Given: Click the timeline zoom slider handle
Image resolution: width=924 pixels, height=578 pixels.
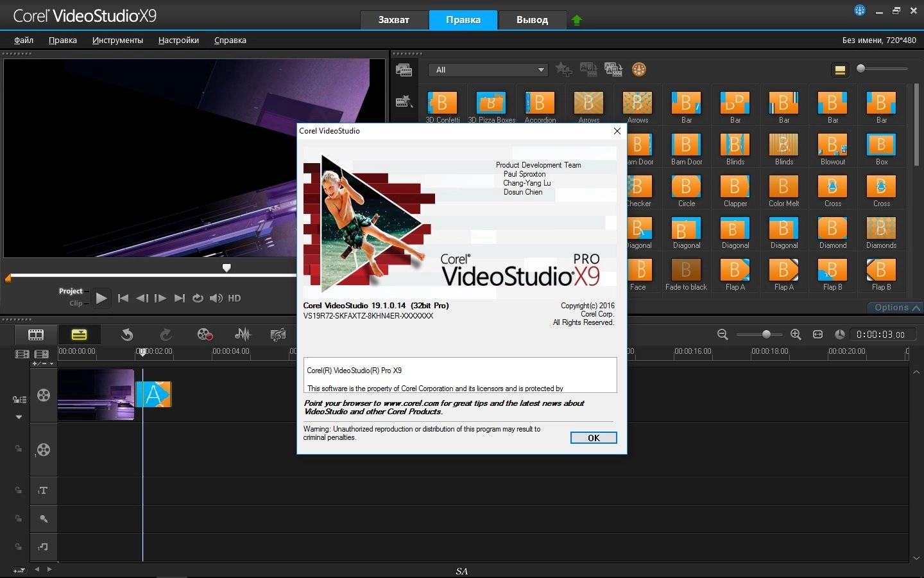Looking at the screenshot, I should (x=766, y=335).
